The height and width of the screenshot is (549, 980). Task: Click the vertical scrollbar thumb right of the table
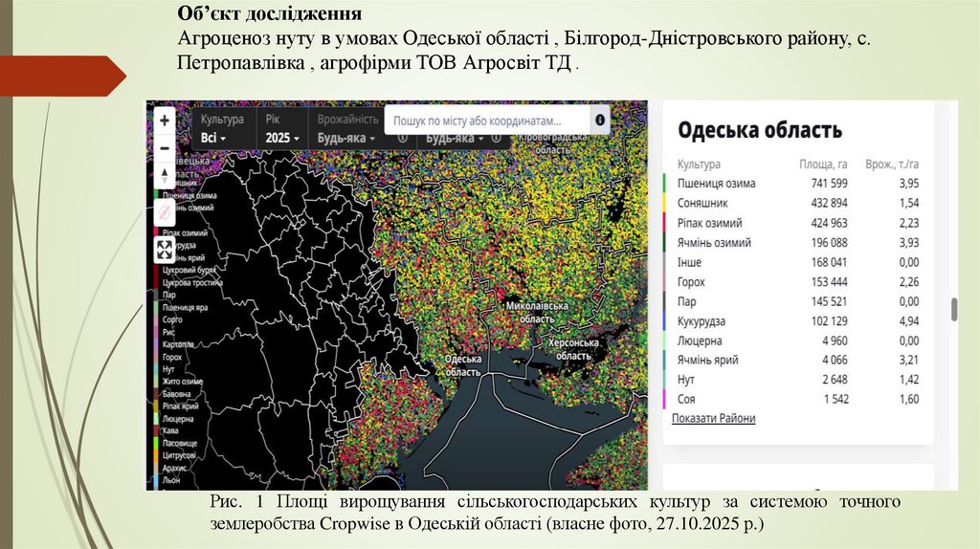(x=954, y=310)
